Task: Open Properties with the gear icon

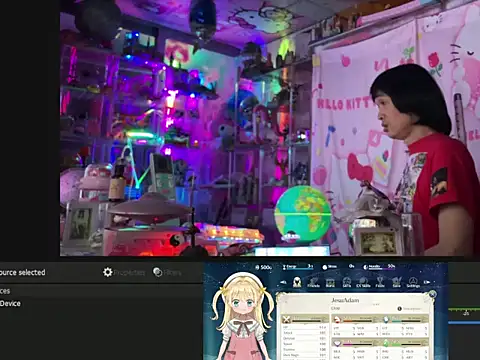Action: (x=124, y=272)
